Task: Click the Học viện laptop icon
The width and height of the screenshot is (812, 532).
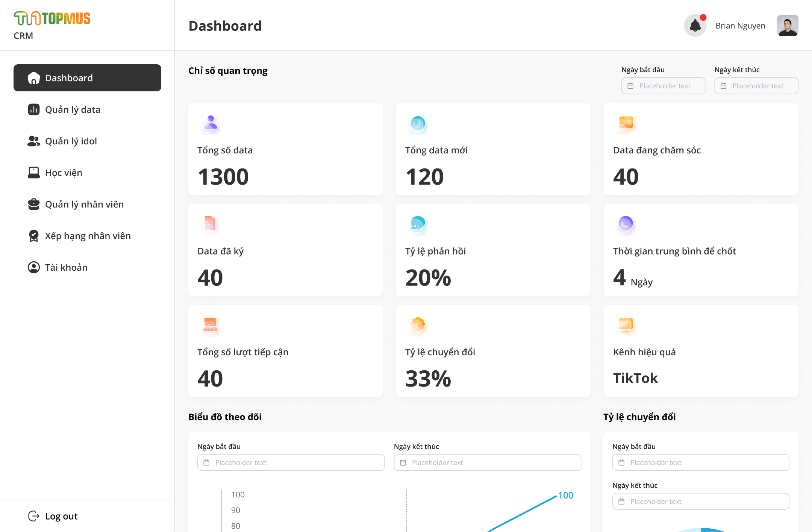Action: point(34,173)
